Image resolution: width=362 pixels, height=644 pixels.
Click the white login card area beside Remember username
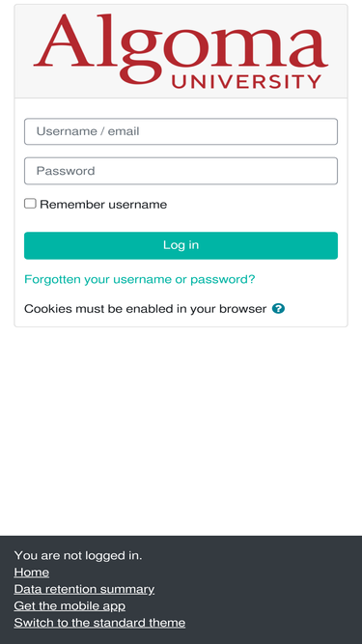[x=255, y=204]
